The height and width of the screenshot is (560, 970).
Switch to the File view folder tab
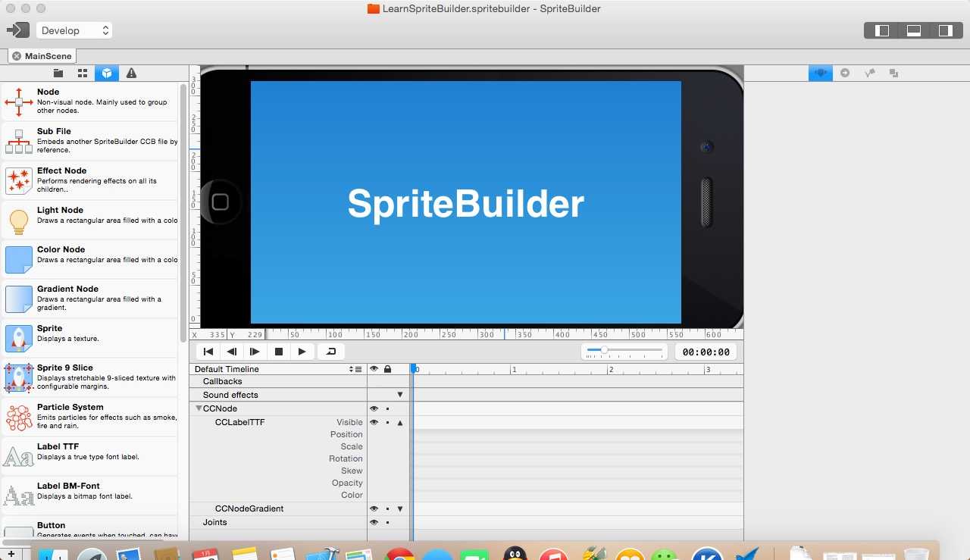coord(58,73)
